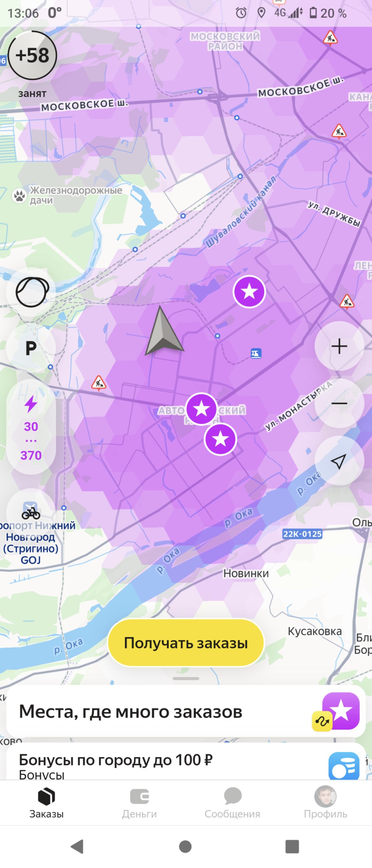The image size is (372, 868).
Task: Open Места, где много заказов card
Action: 186,711
